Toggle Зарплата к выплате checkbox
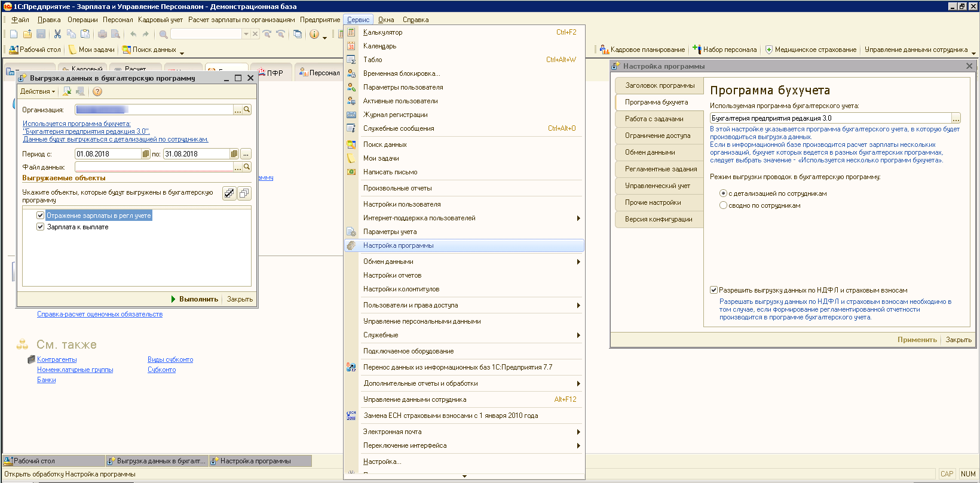 (41, 227)
